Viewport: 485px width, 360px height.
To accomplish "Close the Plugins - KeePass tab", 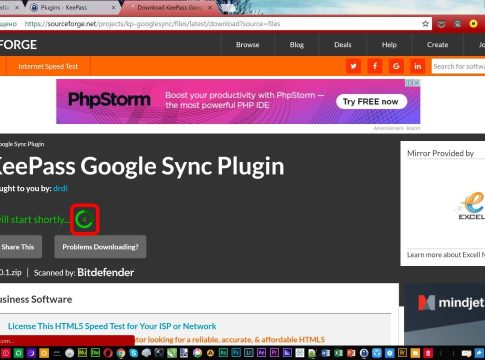I will click(114, 7).
